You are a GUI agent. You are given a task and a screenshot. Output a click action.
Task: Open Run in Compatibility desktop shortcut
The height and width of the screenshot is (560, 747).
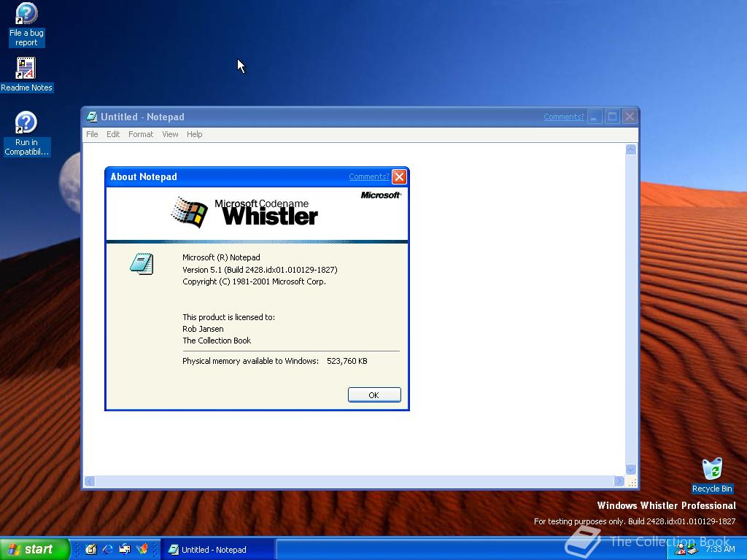26,134
